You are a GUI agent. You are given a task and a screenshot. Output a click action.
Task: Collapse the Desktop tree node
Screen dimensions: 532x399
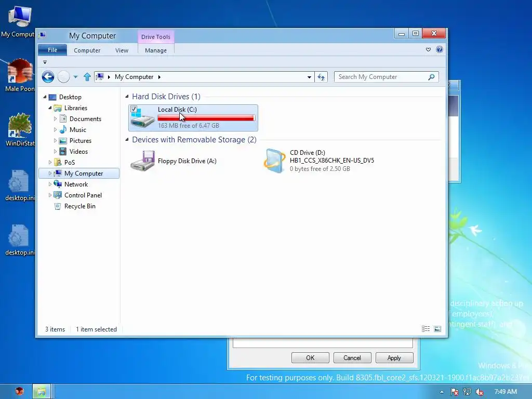(x=45, y=97)
